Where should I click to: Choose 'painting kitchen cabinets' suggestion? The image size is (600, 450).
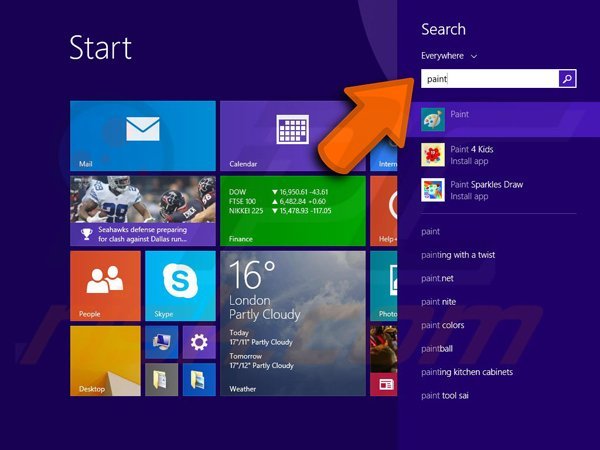(467, 372)
